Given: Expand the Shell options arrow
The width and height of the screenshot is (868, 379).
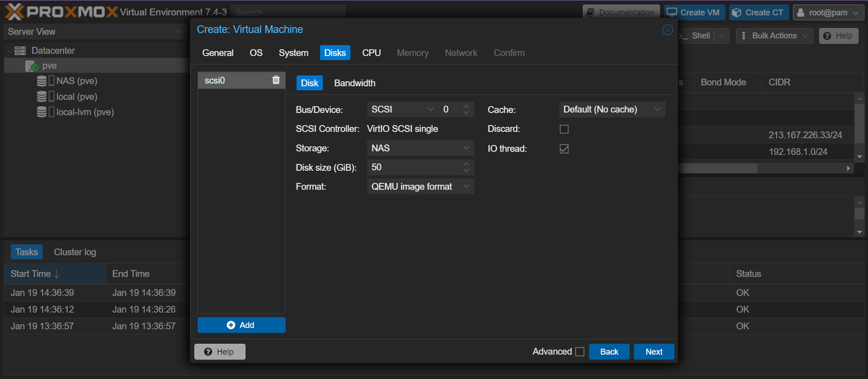Looking at the screenshot, I should click(722, 36).
